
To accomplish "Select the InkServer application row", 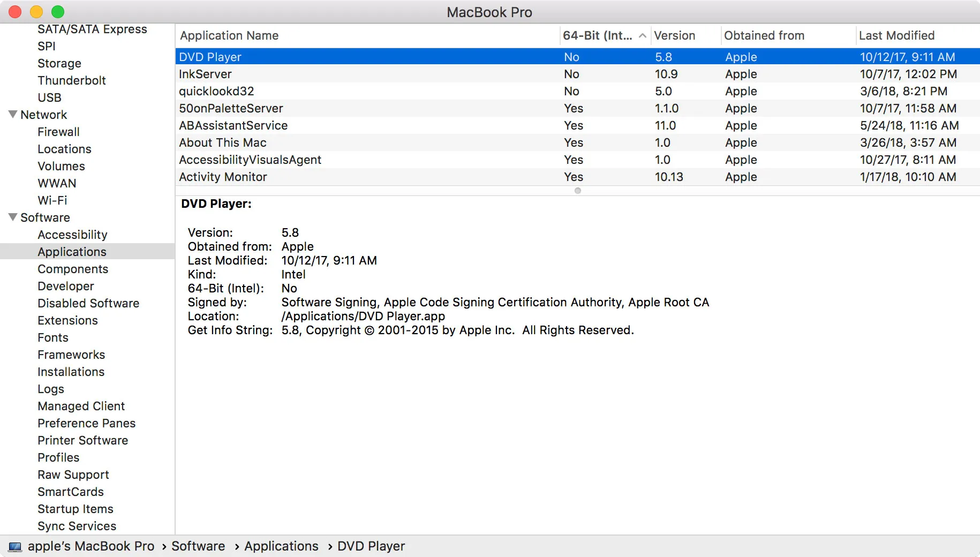I will pyautogui.click(x=205, y=74).
